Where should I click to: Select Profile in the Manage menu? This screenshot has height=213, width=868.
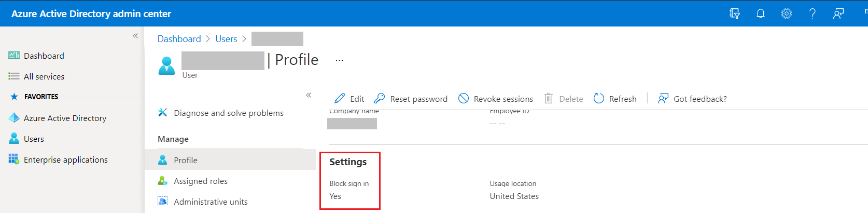pyautogui.click(x=186, y=160)
